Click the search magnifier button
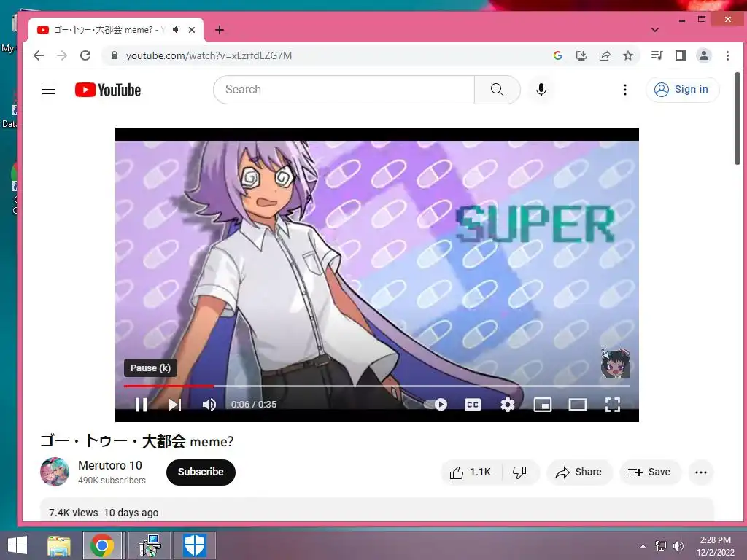747x560 pixels. pos(497,90)
